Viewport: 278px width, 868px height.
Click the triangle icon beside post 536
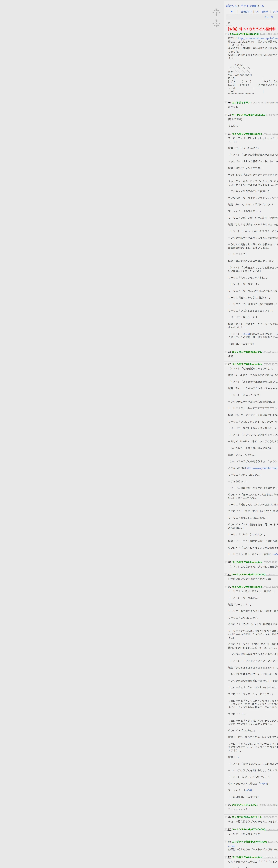[226, 115]
